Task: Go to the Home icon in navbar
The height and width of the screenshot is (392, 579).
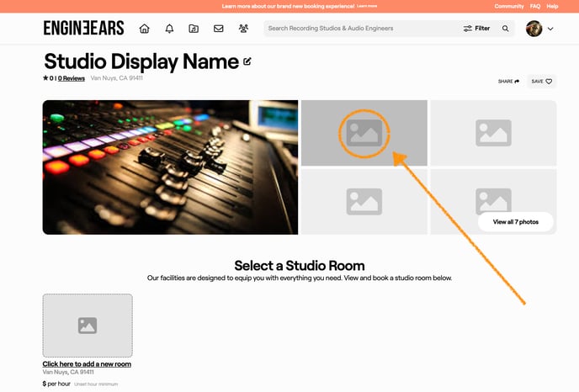Action: [x=144, y=29]
